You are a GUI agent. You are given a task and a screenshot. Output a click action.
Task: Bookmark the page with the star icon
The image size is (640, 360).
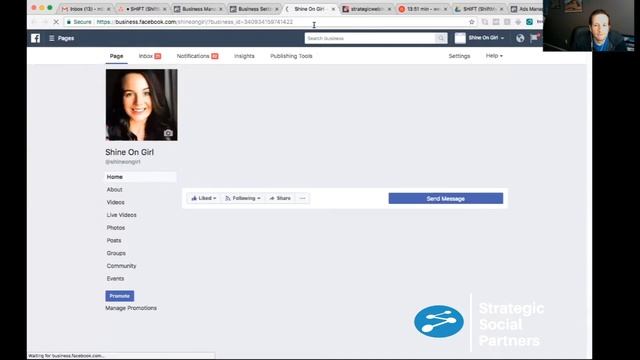click(x=472, y=22)
